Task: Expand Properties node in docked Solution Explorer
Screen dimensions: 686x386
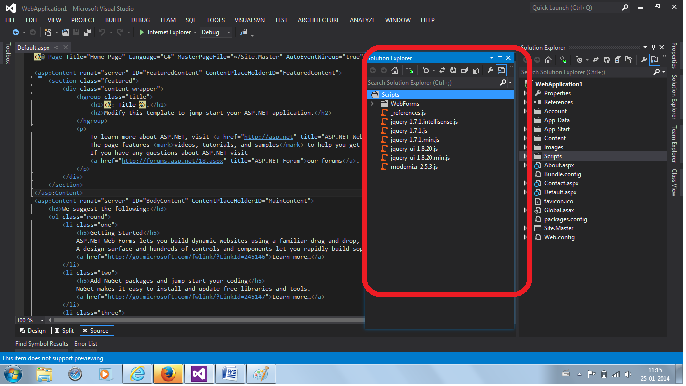Action: tap(525, 93)
